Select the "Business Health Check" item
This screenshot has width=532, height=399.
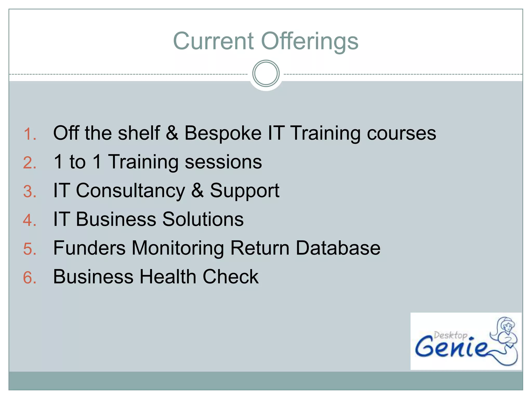click(x=156, y=276)
